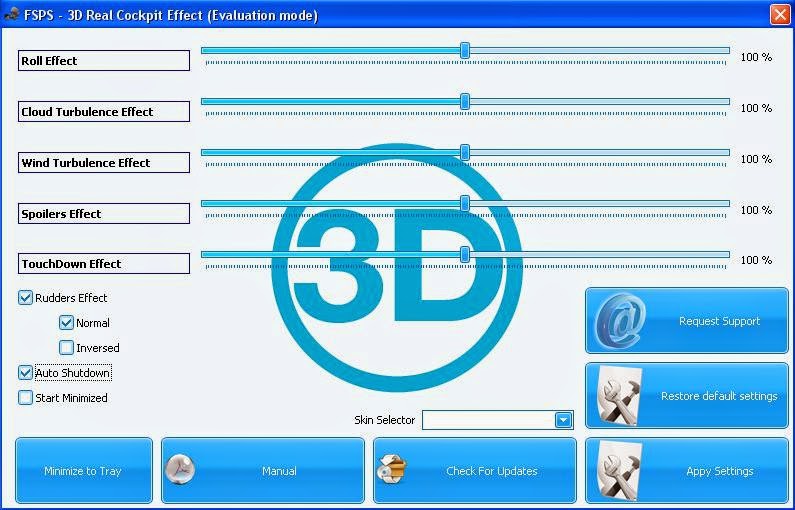Click the Check For Updates button label
The height and width of the screenshot is (510, 795).
point(491,471)
